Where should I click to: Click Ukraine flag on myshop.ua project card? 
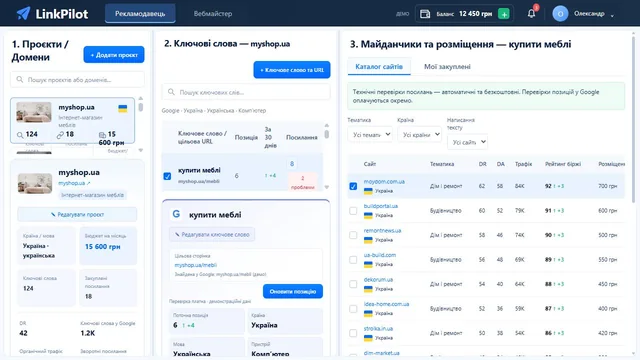[122, 109]
